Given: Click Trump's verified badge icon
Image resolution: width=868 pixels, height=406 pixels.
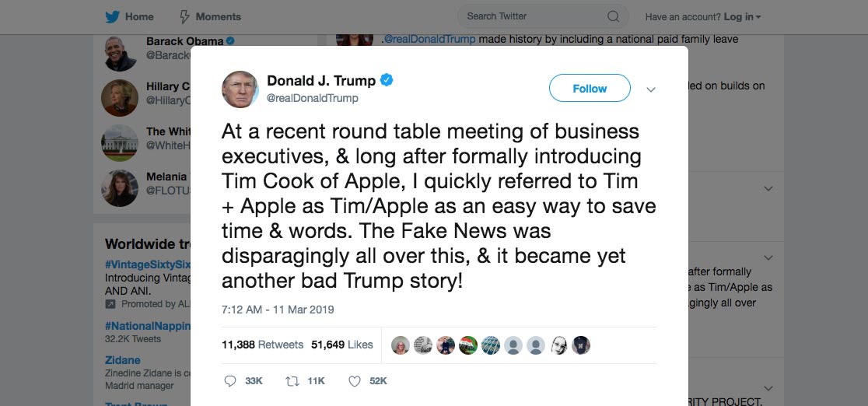Looking at the screenshot, I should tap(387, 81).
